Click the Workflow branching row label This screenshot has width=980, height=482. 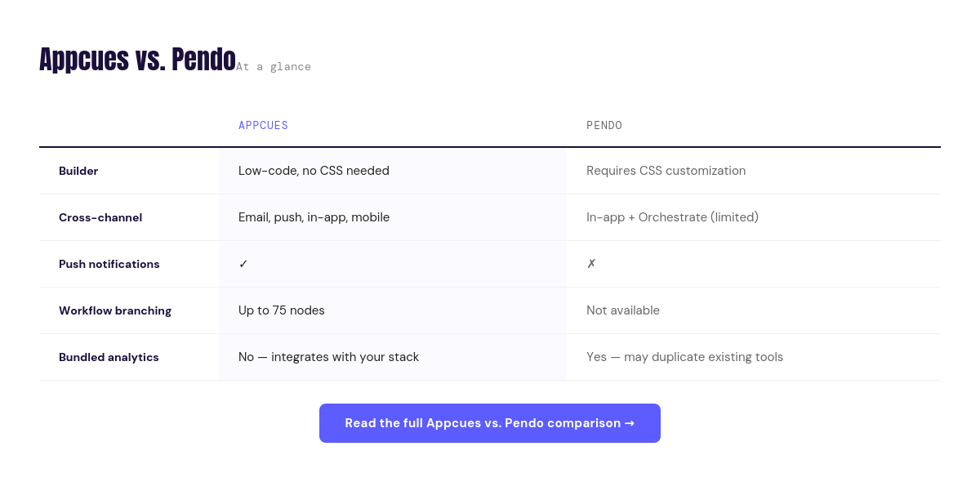[115, 310]
